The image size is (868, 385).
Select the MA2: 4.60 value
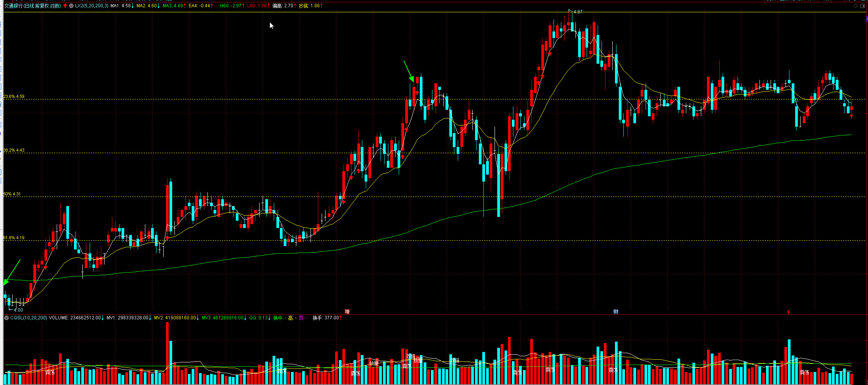(x=146, y=6)
